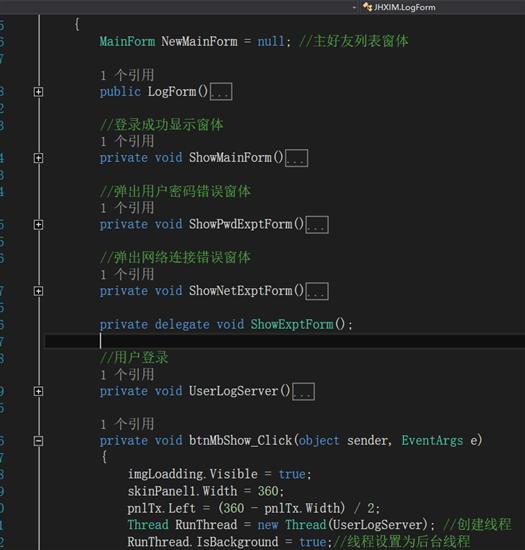Expand the ShowMainForm method outline

tap(38, 158)
